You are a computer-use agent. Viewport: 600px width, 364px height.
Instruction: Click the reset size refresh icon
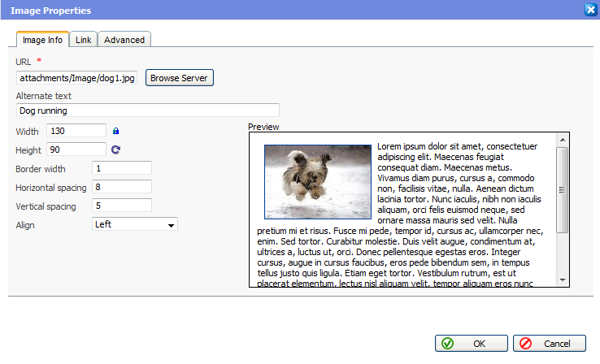pos(115,149)
